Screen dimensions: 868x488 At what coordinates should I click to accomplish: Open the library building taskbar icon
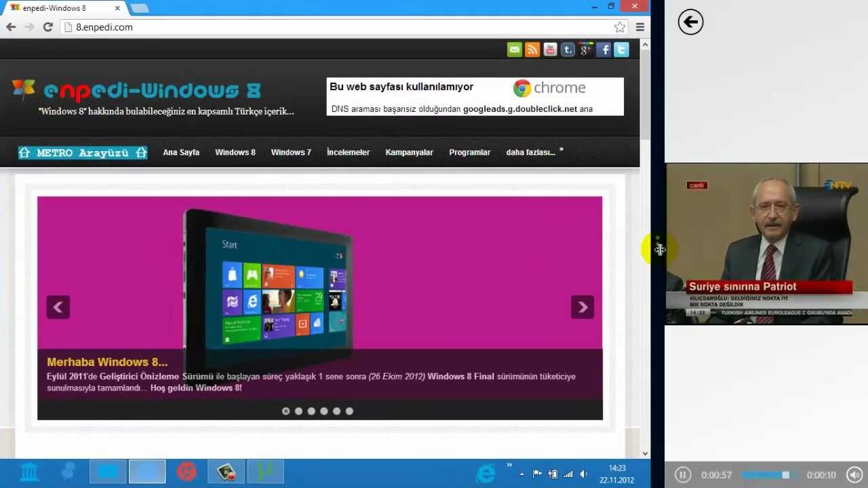tap(29, 472)
